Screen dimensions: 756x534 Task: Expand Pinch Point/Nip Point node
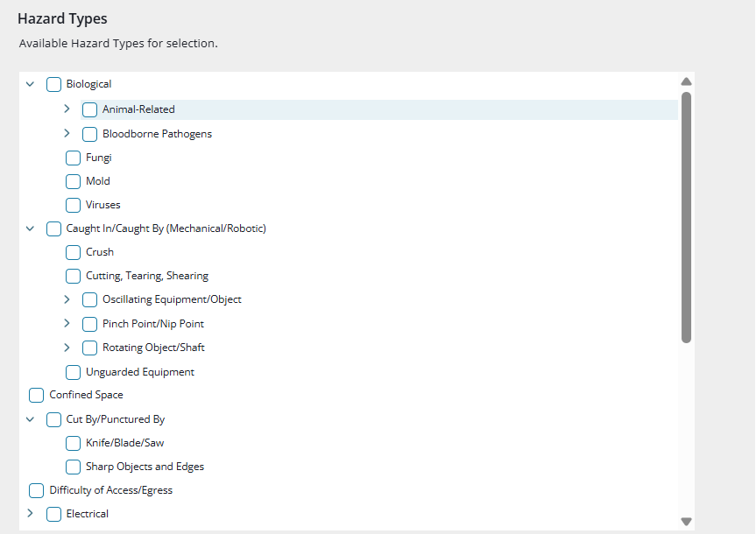coord(67,324)
